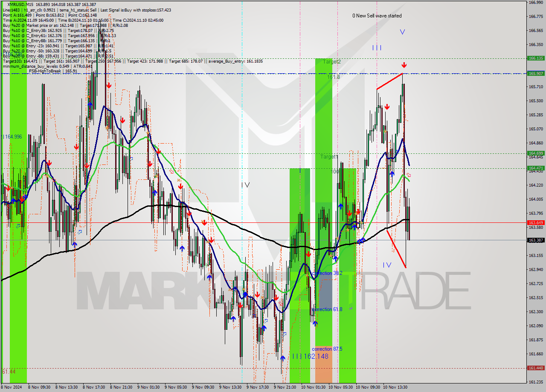Screen dimensions: 546x392
Task: Click the '0 New Sell wave started' message
Action: 377,16
